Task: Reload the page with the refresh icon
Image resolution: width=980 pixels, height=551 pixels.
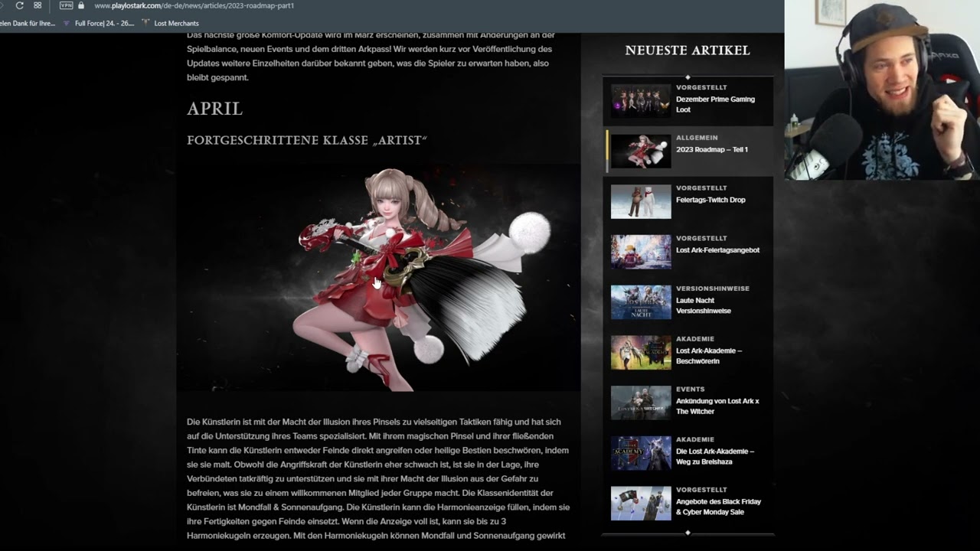Action: coord(19,5)
